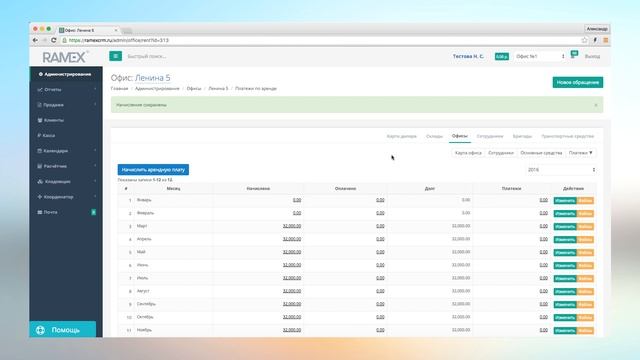Open the Офис №1 office selector dropdown

[x=540, y=56]
